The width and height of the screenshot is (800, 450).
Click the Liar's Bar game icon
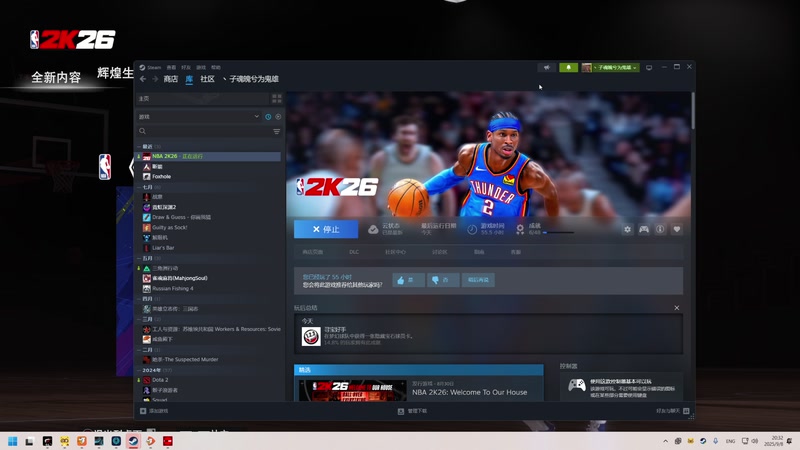tap(146, 248)
